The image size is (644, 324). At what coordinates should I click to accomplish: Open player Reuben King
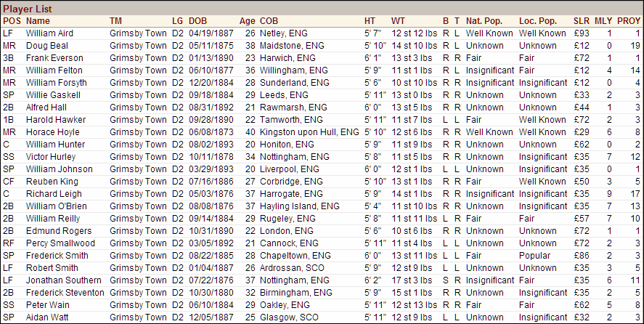click(x=52, y=182)
